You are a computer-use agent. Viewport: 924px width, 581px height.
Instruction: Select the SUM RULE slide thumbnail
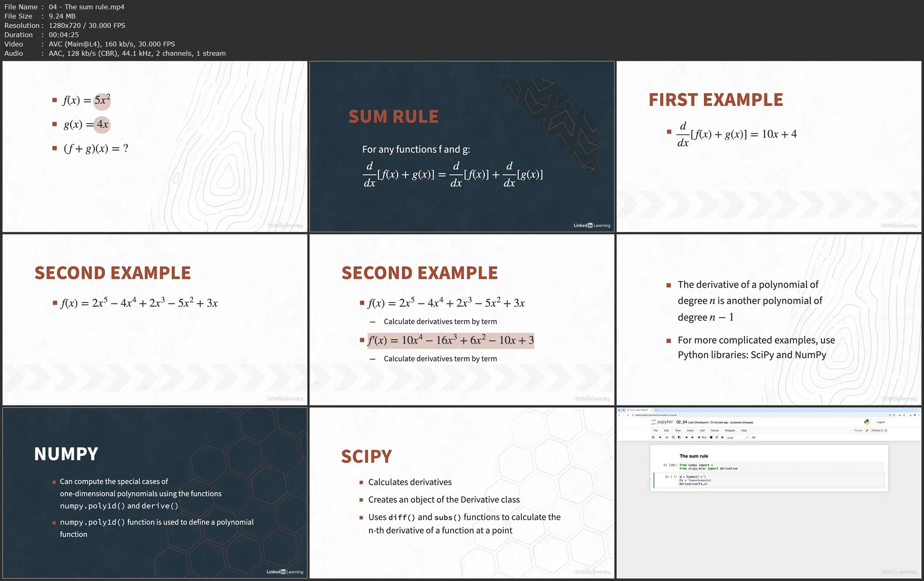click(x=461, y=147)
